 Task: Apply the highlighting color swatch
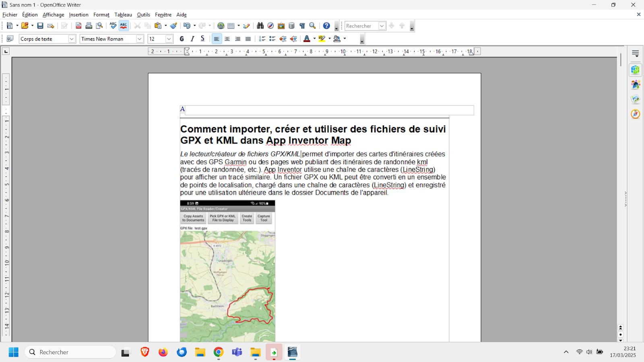[322, 39]
